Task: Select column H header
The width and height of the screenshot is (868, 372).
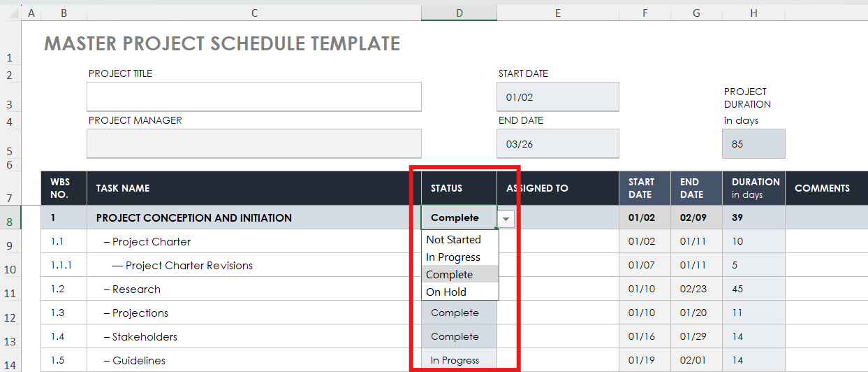Action: pos(753,13)
